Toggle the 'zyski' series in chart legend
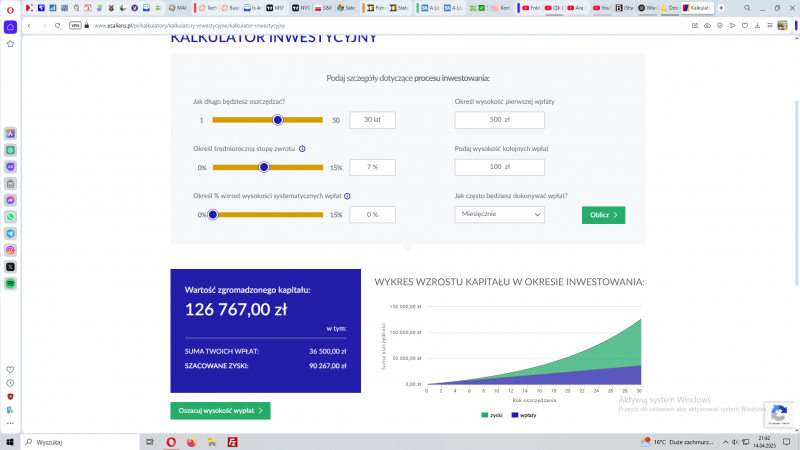The height and width of the screenshot is (450, 800). click(491, 414)
